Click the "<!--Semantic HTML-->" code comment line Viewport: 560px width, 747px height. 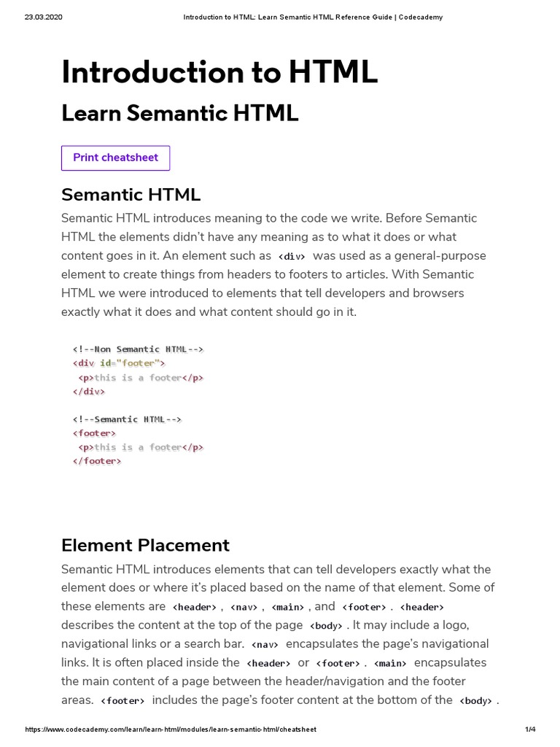coord(127,419)
